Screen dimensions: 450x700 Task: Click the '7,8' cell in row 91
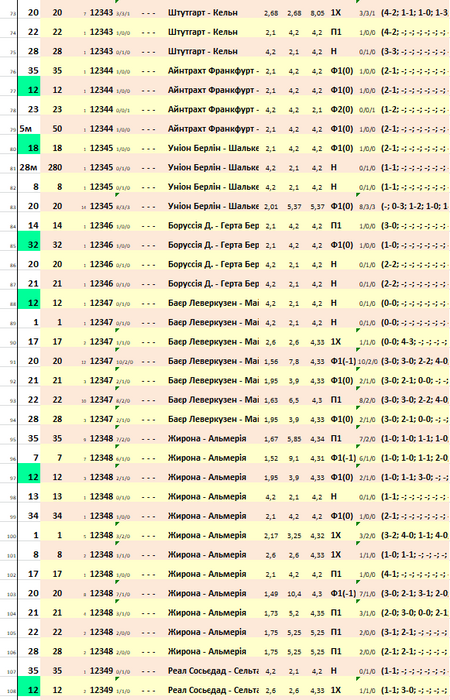pyautogui.click(x=294, y=362)
